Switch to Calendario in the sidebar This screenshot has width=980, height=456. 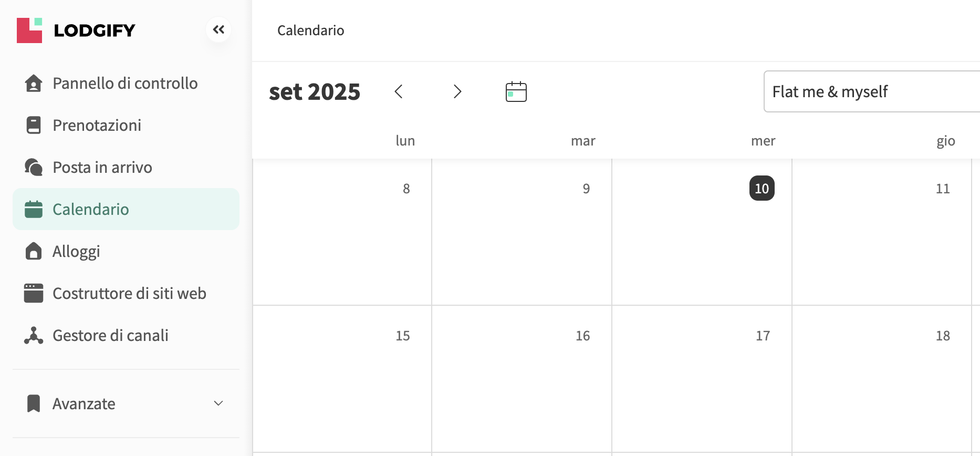click(x=90, y=209)
